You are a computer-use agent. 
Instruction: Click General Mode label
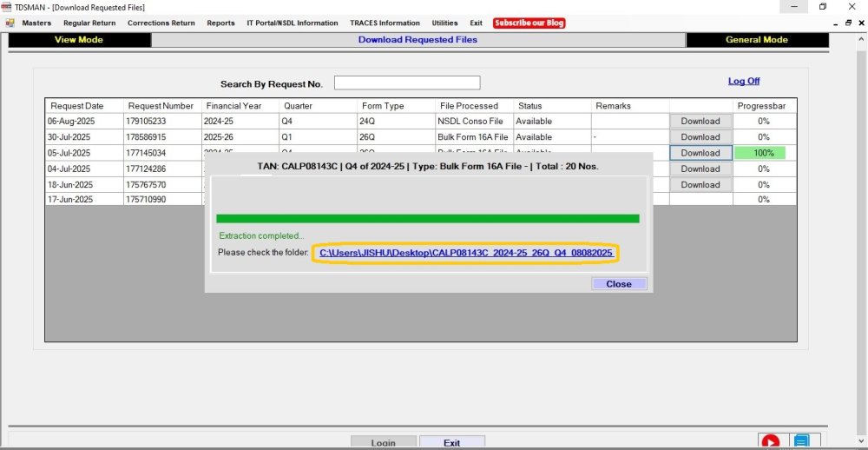click(757, 39)
